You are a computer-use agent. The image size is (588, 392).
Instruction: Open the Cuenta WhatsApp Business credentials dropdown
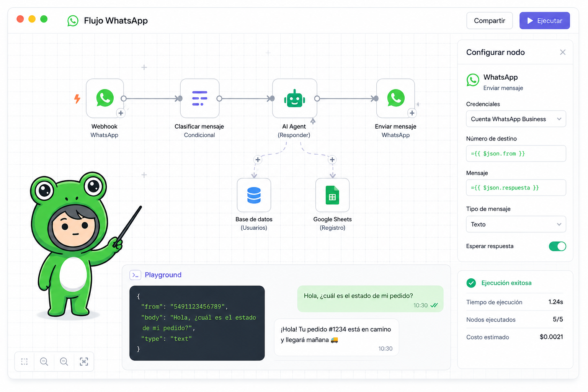(x=516, y=119)
